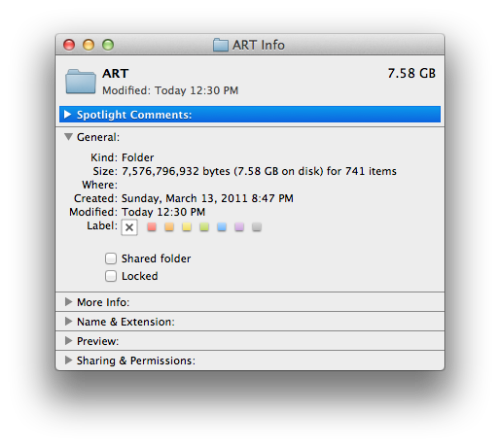Apply the orange label color
Screen dimensions: 500x447
pos(169,227)
